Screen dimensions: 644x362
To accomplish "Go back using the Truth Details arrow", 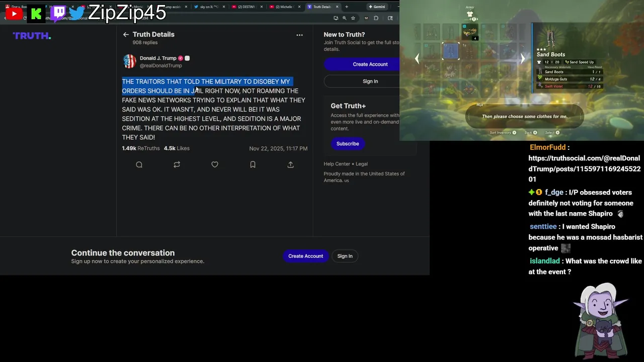I will 126,35.
